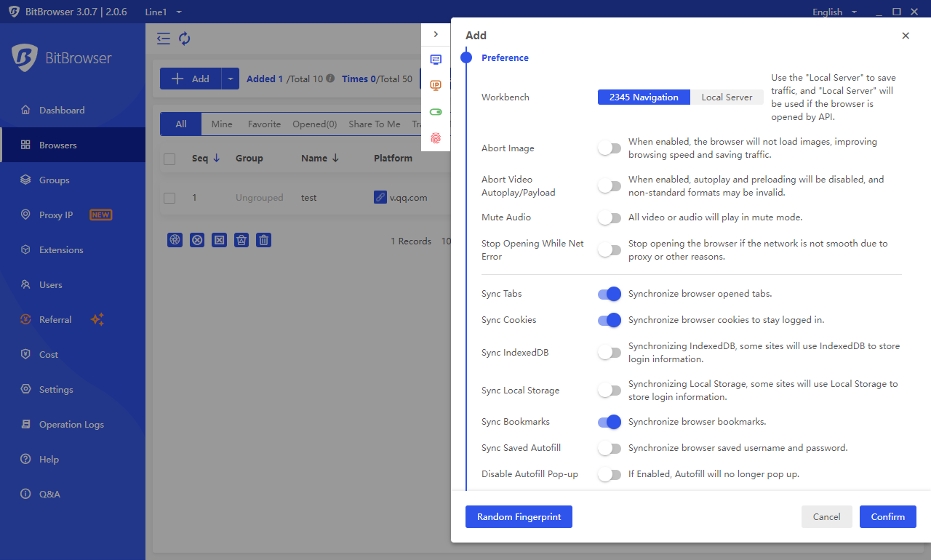Open the blue browser info section icon

[436, 60]
